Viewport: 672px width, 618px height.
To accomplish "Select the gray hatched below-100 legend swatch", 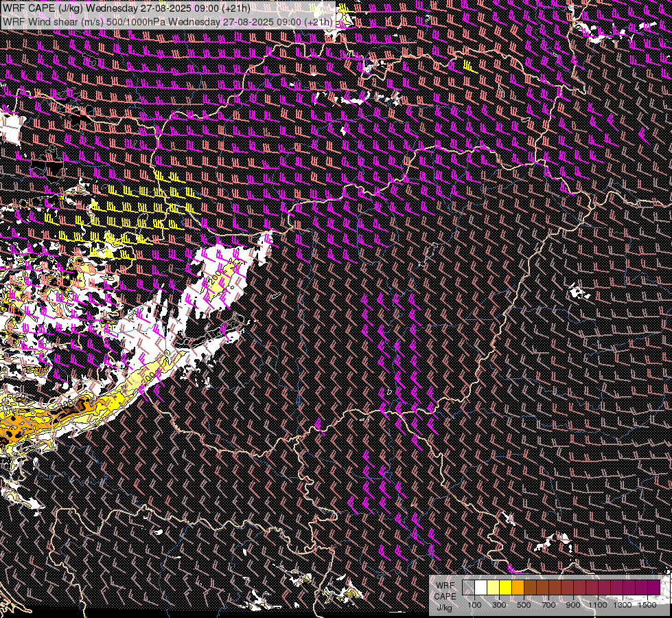I will [x=468, y=588].
